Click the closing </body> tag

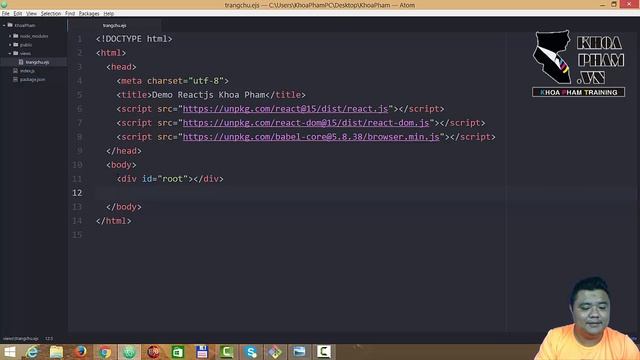[x=124, y=207]
